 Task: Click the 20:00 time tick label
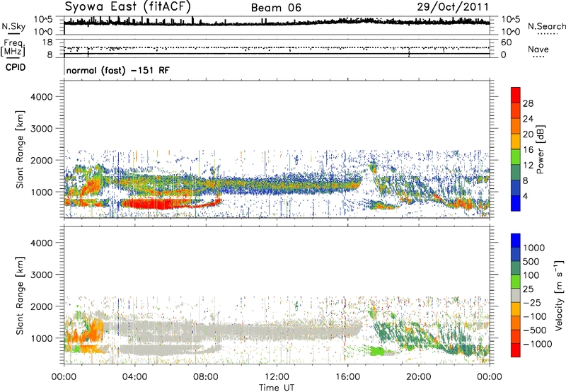[x=419, y=377]
